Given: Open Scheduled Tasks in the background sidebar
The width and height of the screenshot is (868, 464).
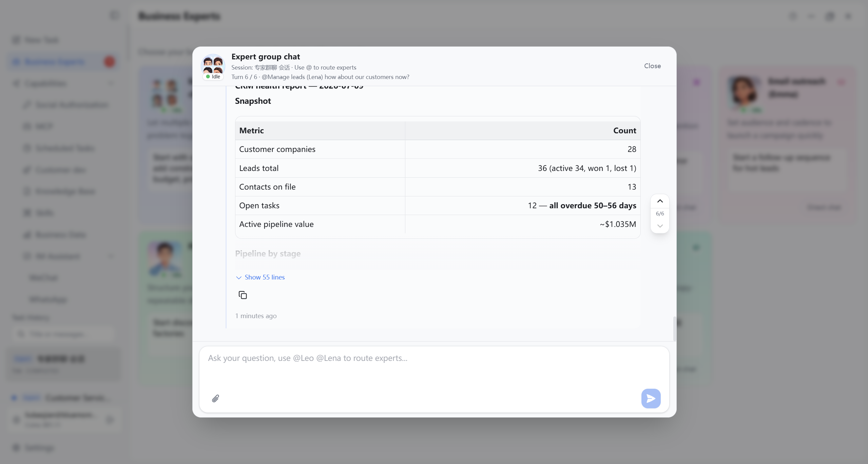Looking at the screenshot, I should (58, 148).
